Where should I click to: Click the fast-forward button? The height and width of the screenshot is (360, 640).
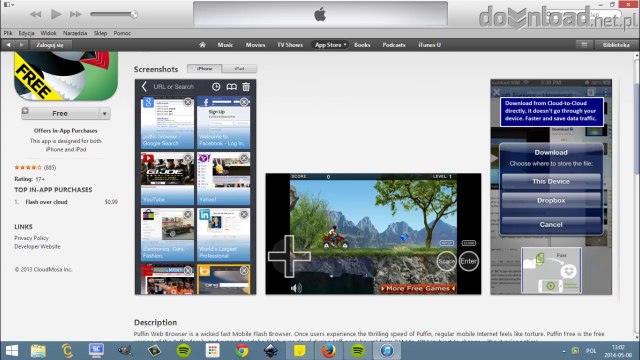(76, 14)
